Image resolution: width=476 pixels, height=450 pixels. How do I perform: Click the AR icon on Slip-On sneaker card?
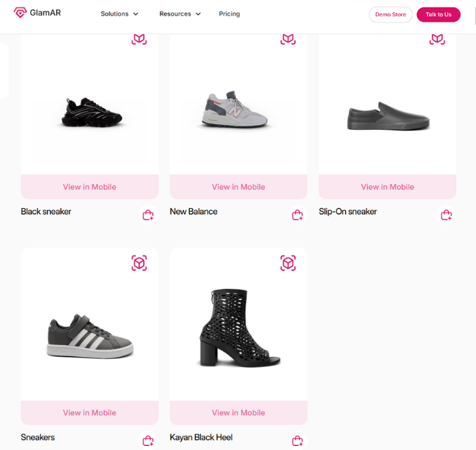click(437, 39)
